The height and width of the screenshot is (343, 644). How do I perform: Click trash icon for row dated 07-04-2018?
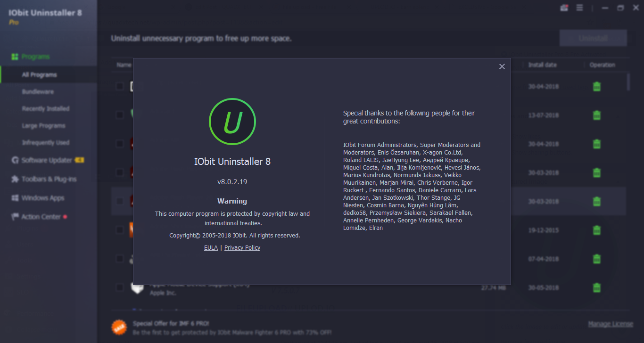pos(596,259)
